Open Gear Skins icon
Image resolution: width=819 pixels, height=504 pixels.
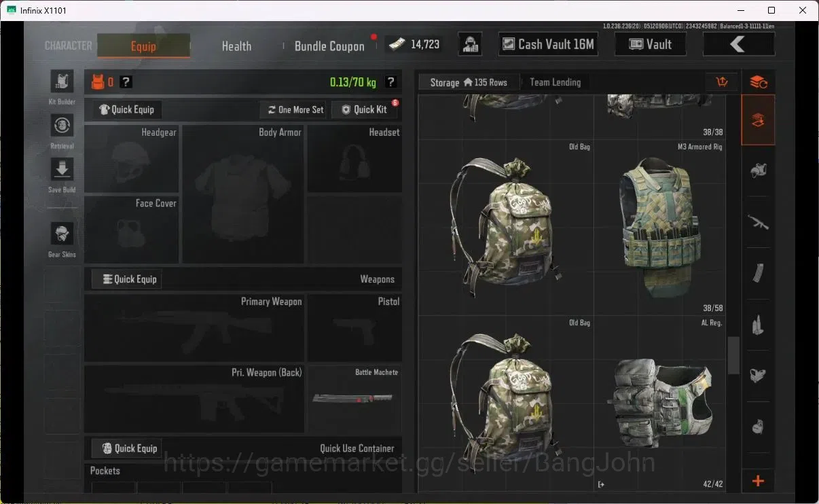click(62, 234)
